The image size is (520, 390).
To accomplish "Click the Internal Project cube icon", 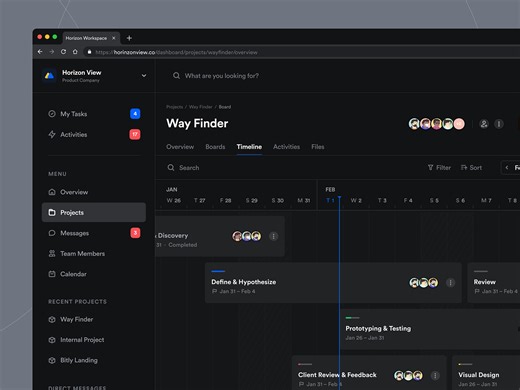I will click(x=52, y=340).
